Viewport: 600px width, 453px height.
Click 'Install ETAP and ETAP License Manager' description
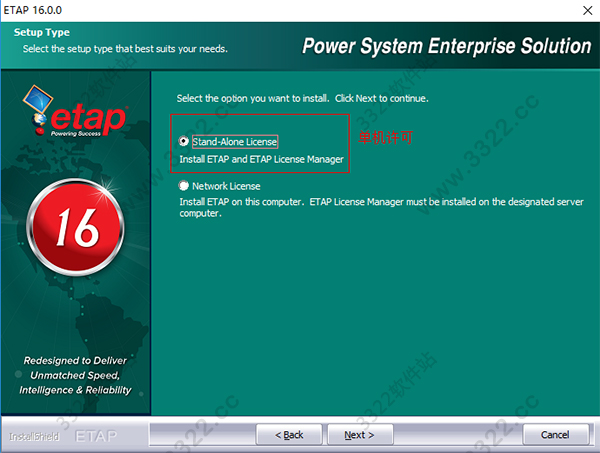[261, 159]
